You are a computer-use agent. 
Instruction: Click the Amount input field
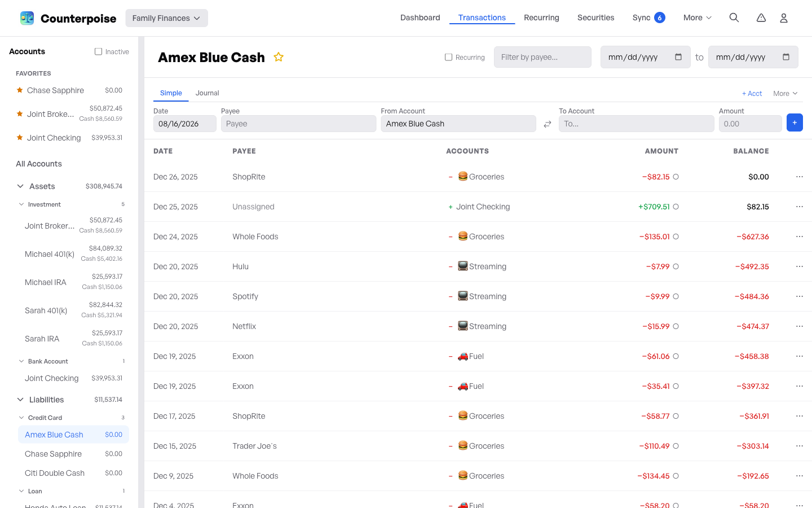click(x=750, y=124)
